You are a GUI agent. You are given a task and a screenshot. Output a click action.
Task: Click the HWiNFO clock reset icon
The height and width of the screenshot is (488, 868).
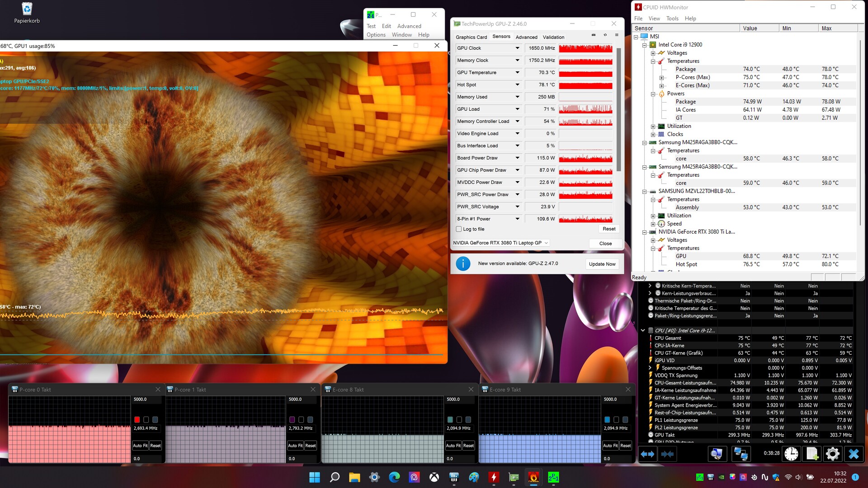point(791,454)
